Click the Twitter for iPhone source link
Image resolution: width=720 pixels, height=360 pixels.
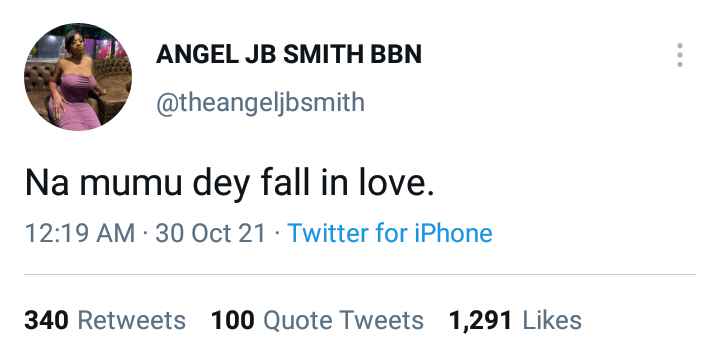tap(390, 233)
